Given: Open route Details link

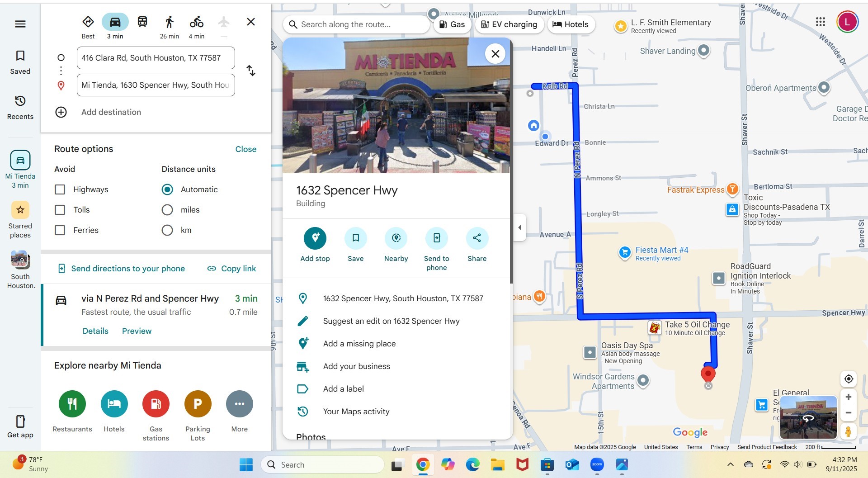Looking at the screenshot, I should (95, 331).
